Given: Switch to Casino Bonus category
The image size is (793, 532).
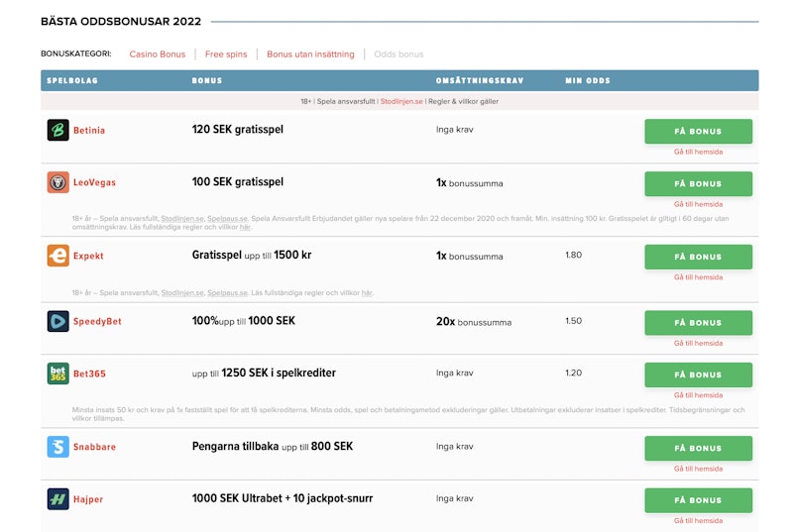Looking at the screenshot, I should (157, 54).
